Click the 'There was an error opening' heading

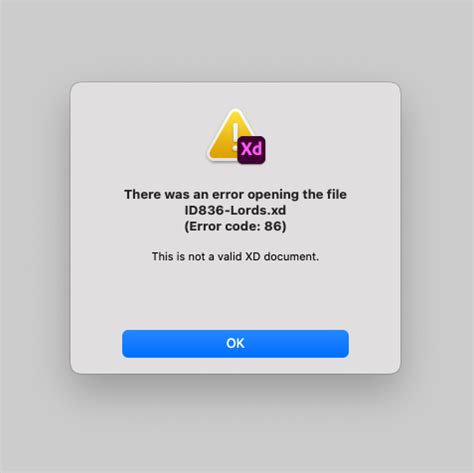pyautogui.click(x=235, y=194)
